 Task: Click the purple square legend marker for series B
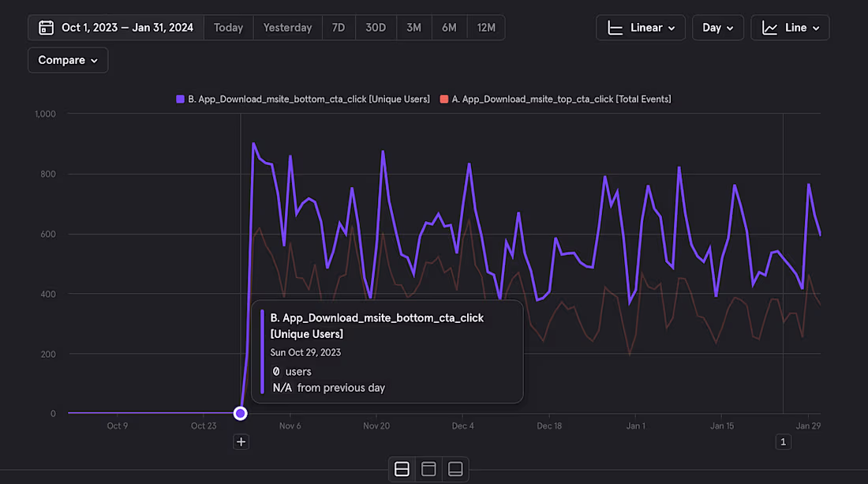tap(178, 99)
